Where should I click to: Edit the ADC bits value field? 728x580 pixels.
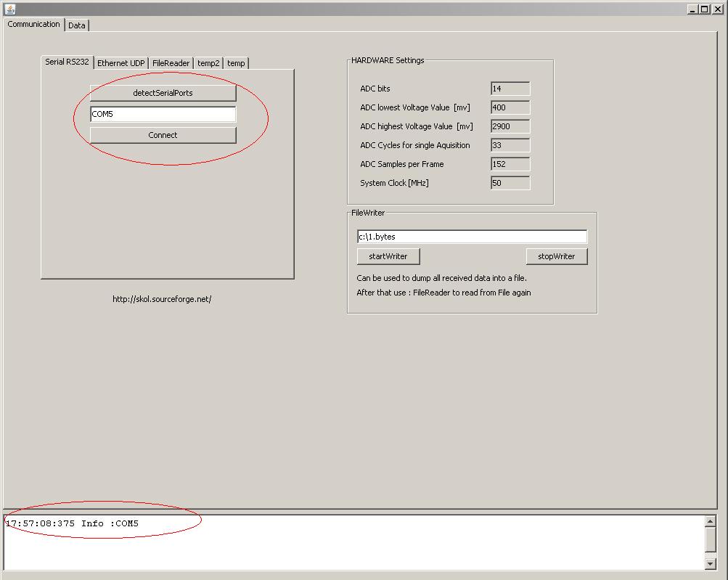tap(510, 89)
